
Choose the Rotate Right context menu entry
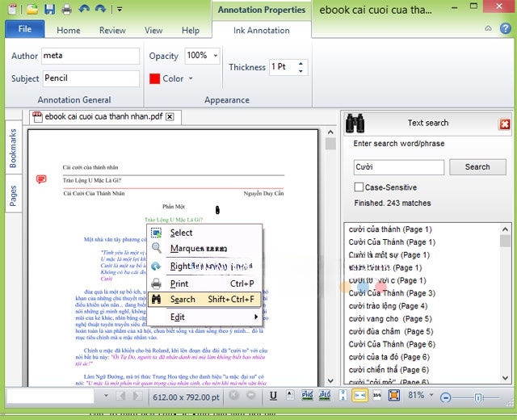[x=204, y=266]
